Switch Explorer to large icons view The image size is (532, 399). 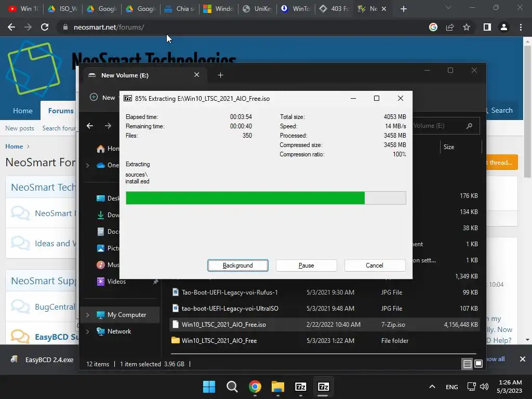478,364
